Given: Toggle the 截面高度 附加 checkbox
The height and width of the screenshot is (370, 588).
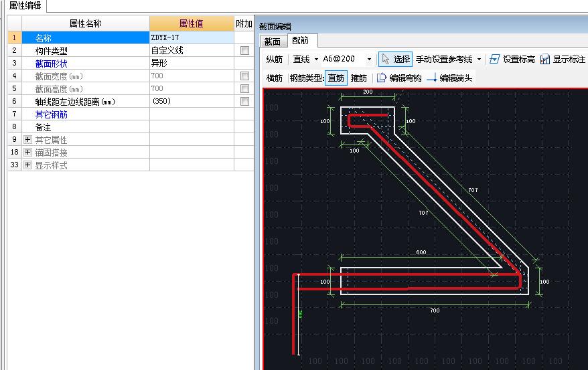Looking at the screenshot, I should (x=244, y=89).
